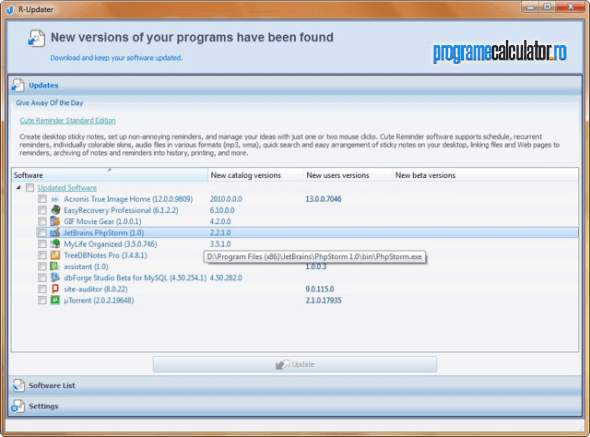Open the Software List section
The width and height of the screenshot is (590, 437).
(295, 385)
